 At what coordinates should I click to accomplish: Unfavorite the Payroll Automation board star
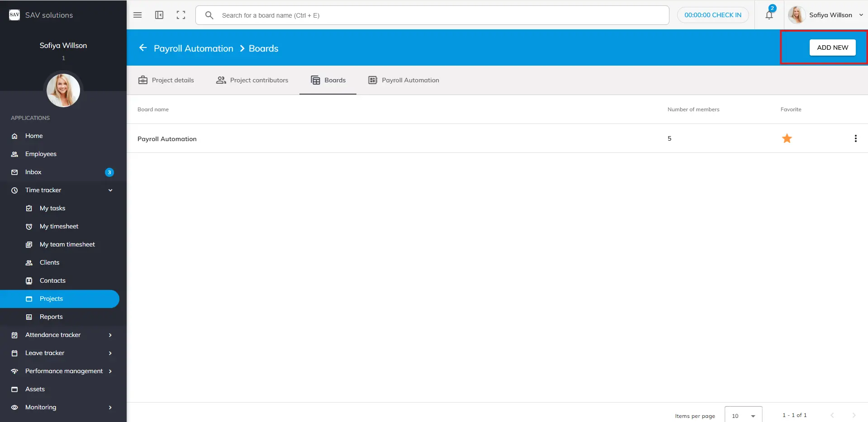pyautogui.click(x=787, y=138)
